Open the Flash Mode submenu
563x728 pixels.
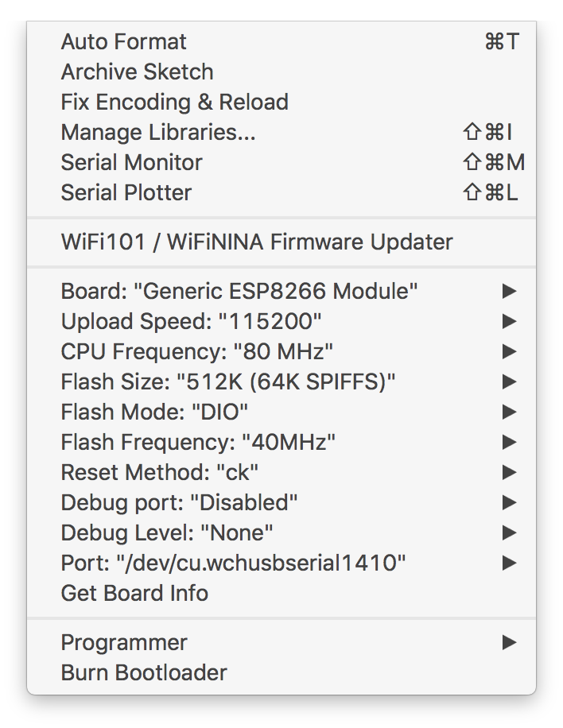point(154,412)
